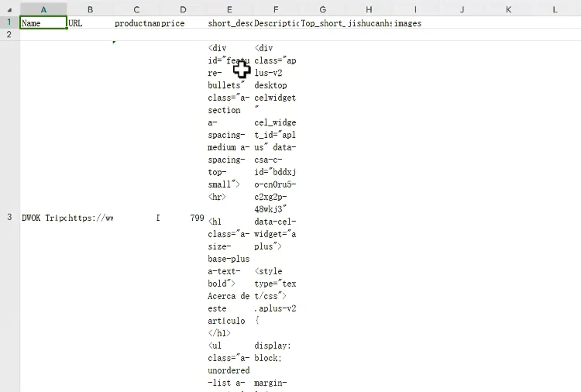Click the Description HTML cell in row 3

(x=276, y=217)
